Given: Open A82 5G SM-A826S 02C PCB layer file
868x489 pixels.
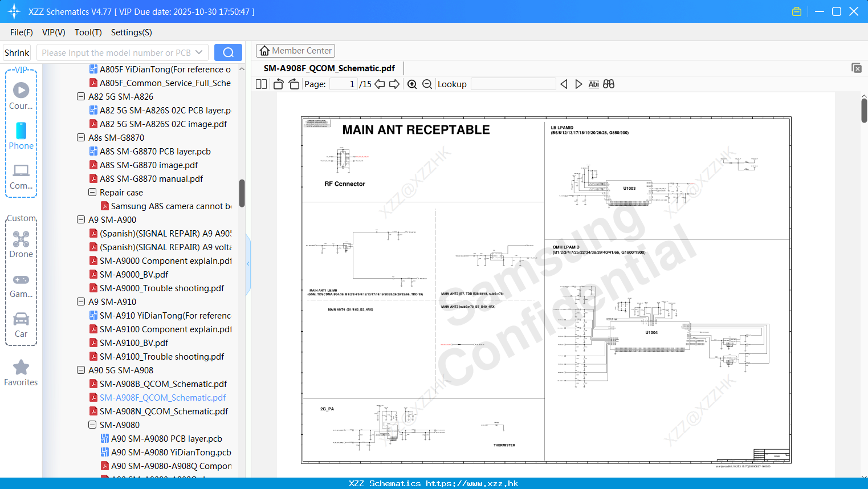Looking at the screenshot, I should (x=160, y=110).
